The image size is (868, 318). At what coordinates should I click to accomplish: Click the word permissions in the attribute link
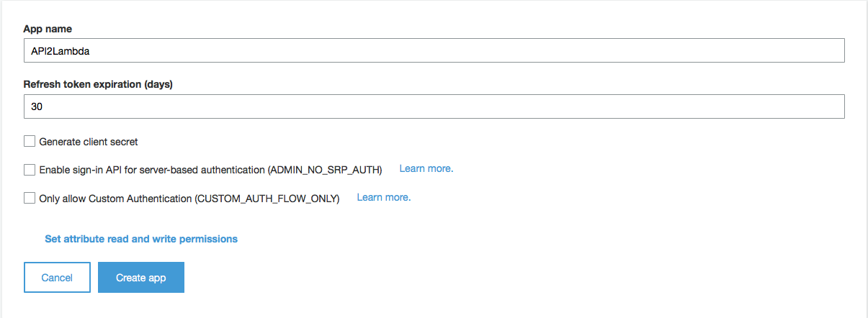(208, 239)
